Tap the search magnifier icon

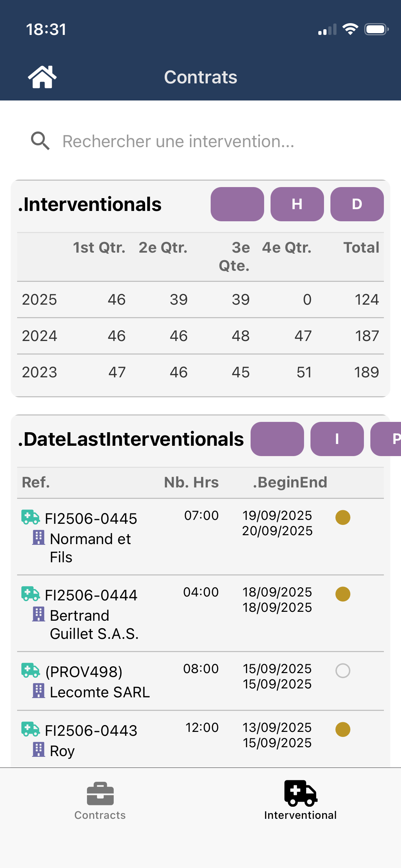tap(40, 141)
